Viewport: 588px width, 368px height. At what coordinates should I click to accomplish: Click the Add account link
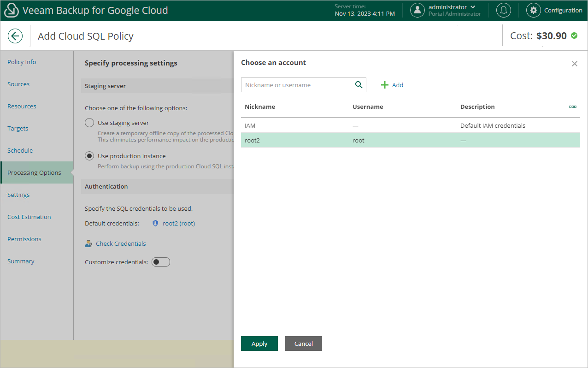pos(398,85)
